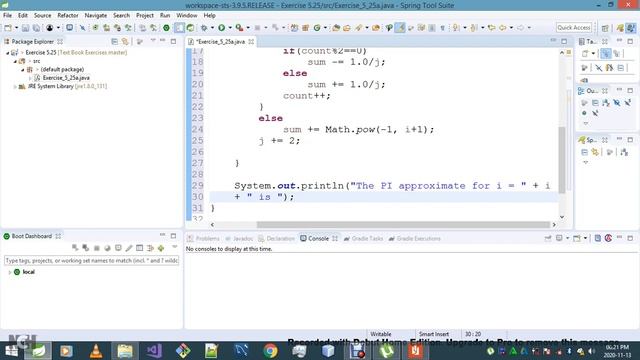This screenshot has height=360, width=640.
Task: Click the Link with Editor icon in Package Explorer
Action: (125, 42)
